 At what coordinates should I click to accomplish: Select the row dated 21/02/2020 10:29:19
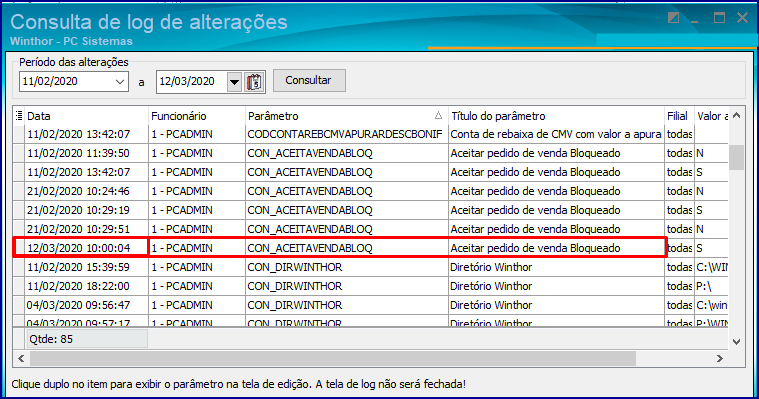point(370,210)
